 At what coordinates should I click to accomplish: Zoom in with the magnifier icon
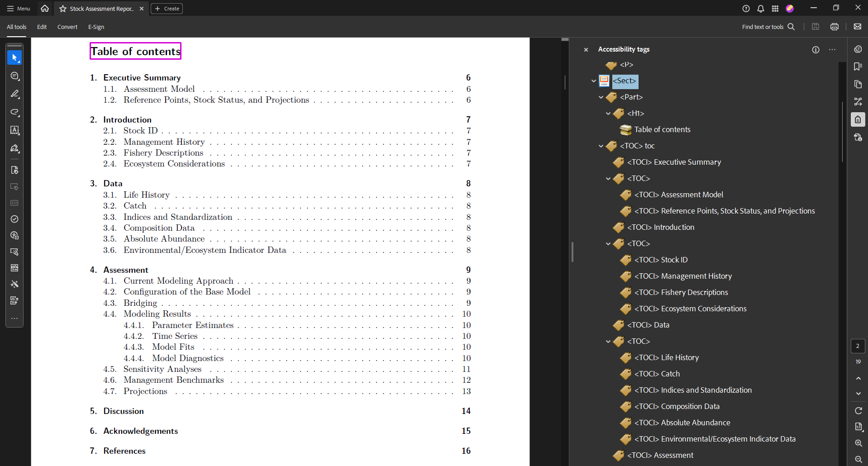(x=858, y=443)
